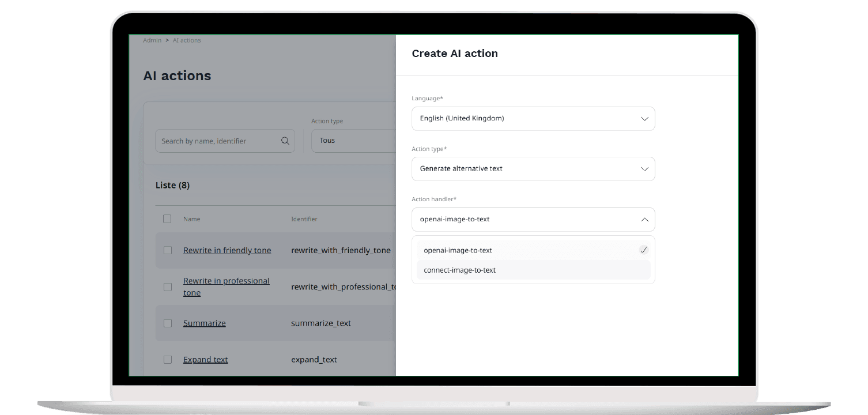Viewport: 868px width, 415px height.
Task: Collapse the Action handler chevron arrow
Action: 644,220
